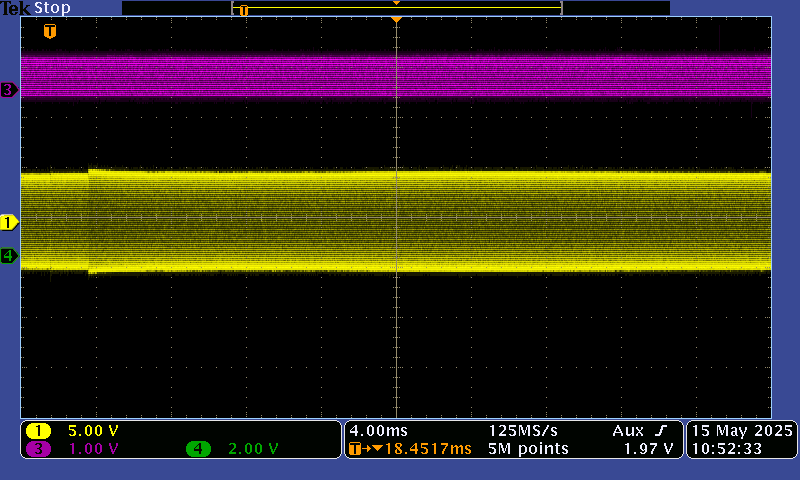The width and height of the screenshot is (800, 480).
Task: Click the 15 May 2025 date display
Action: [x=741, y=430]
